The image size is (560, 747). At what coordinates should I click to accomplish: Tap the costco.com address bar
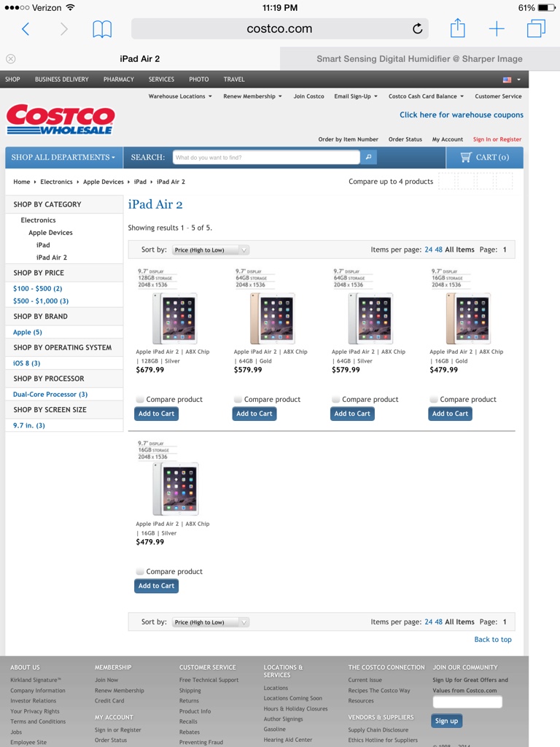280,28
